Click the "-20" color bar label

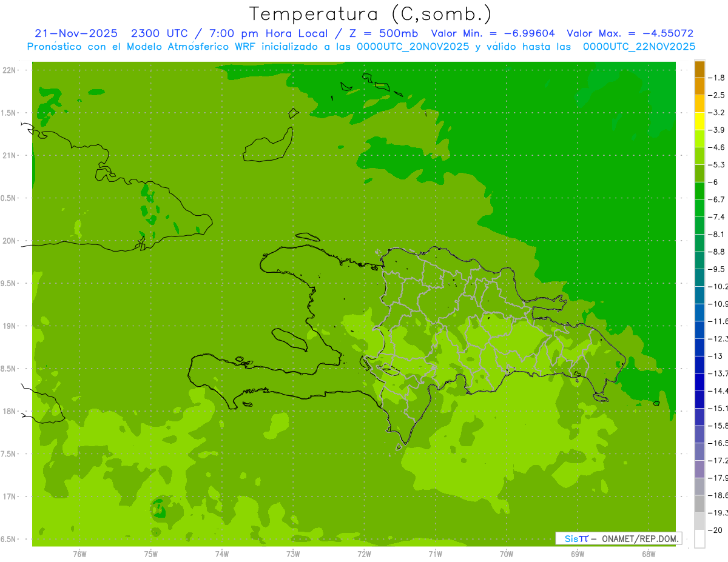(715, 530)
